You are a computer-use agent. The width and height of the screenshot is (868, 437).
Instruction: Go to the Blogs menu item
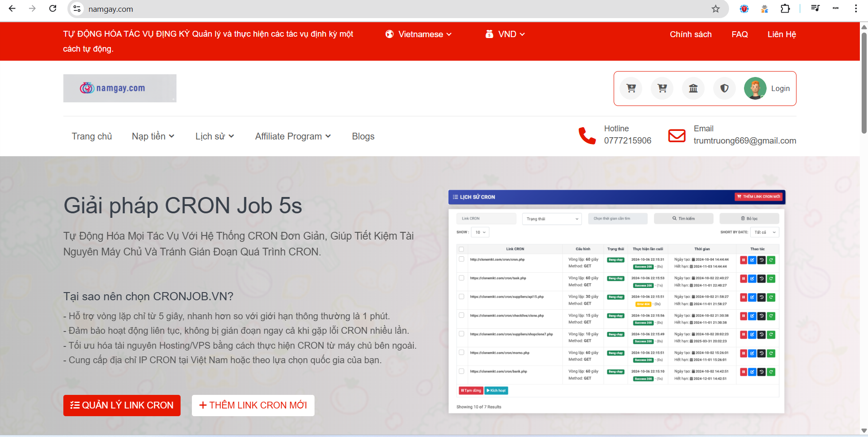363,136
